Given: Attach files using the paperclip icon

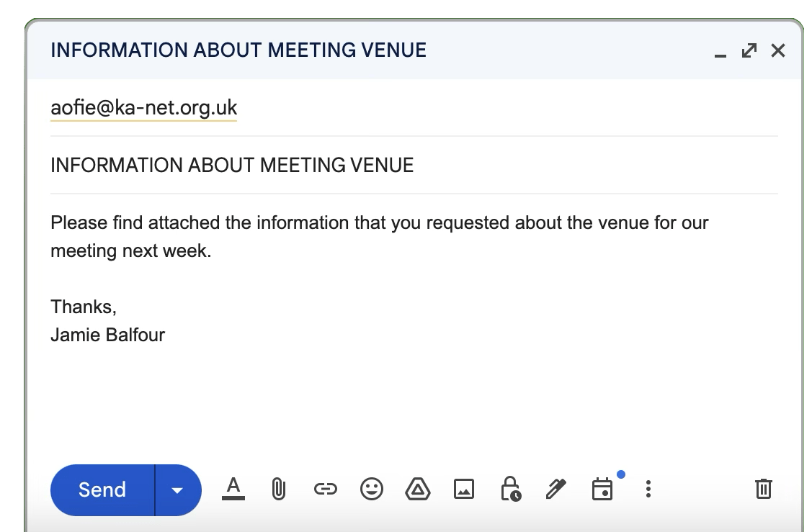Looking at the screenshot, I should pos(278,490).
